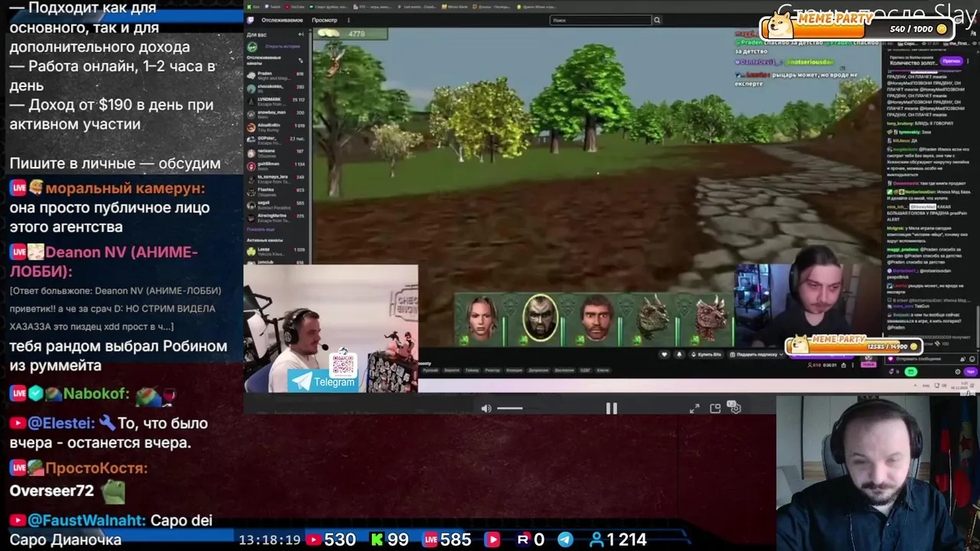Viewport: 980px width, 551px height.
Task: Click the Ключи stream tag
Action: pyautogui.click(x=603, y=370)
